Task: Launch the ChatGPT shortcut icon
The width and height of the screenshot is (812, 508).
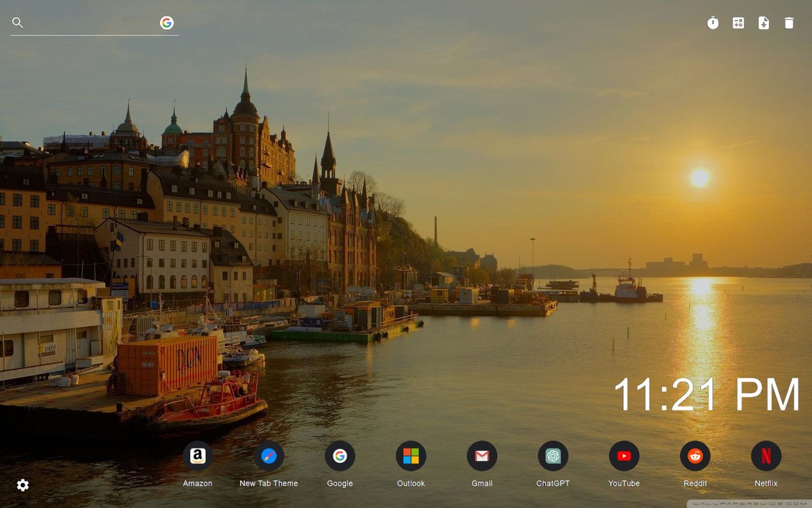Action: click(553, 456)
